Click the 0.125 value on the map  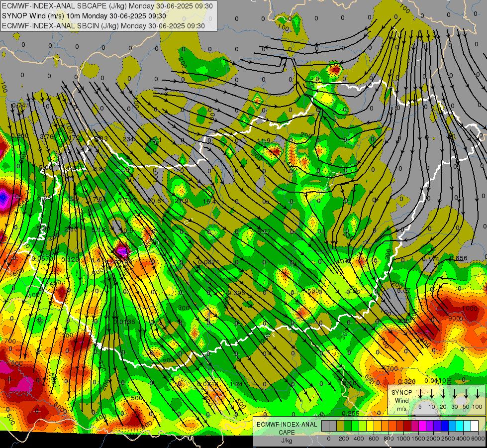click(x=70, y=259)
